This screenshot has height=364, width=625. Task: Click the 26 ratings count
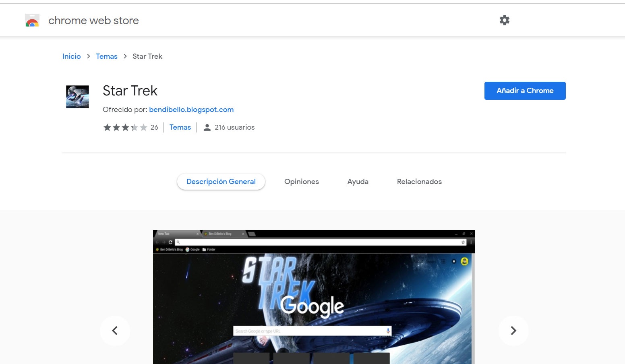[154, 127]
